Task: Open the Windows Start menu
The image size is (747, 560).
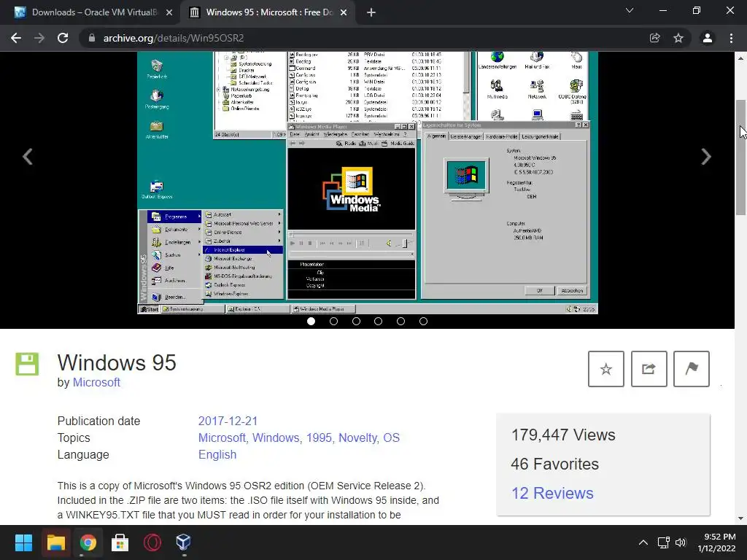Action: tap(23, 542)
